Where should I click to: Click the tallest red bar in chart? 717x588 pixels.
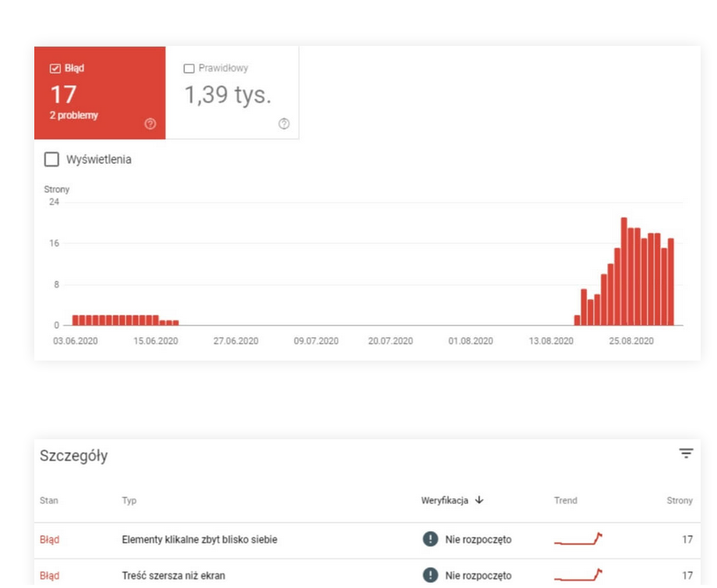[623, 271]
